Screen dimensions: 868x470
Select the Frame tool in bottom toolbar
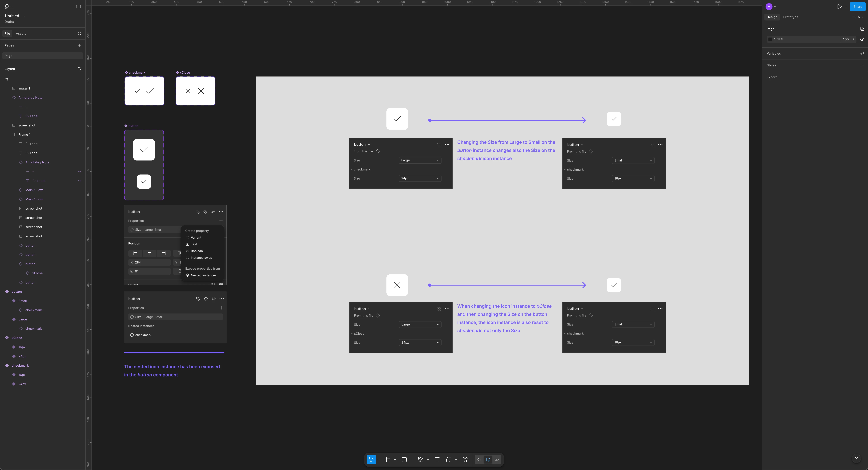pos(388,460)
